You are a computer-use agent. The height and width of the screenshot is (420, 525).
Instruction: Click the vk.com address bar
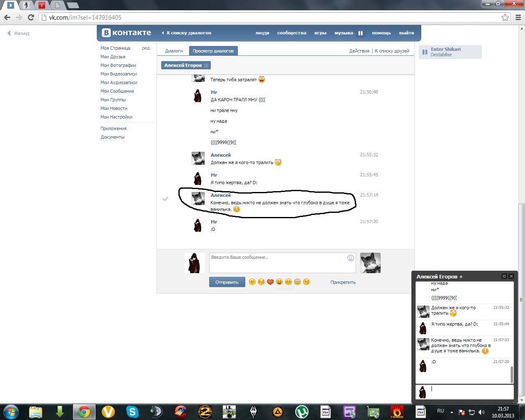pos(270,17)
